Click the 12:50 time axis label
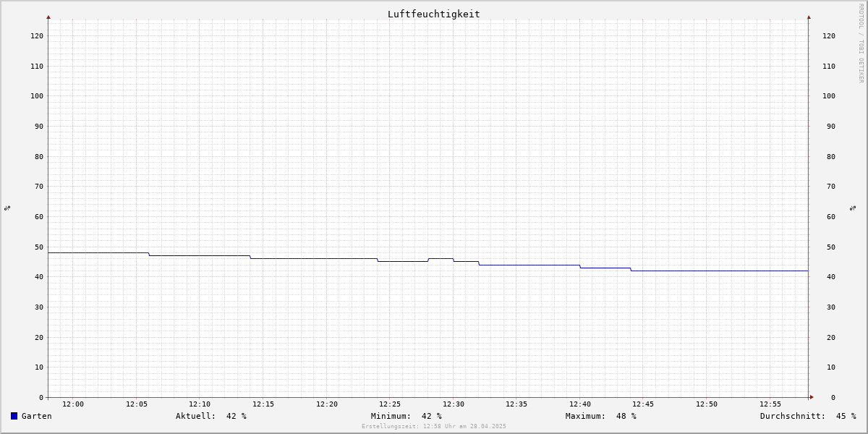868x434 pixels. point(707,404)
